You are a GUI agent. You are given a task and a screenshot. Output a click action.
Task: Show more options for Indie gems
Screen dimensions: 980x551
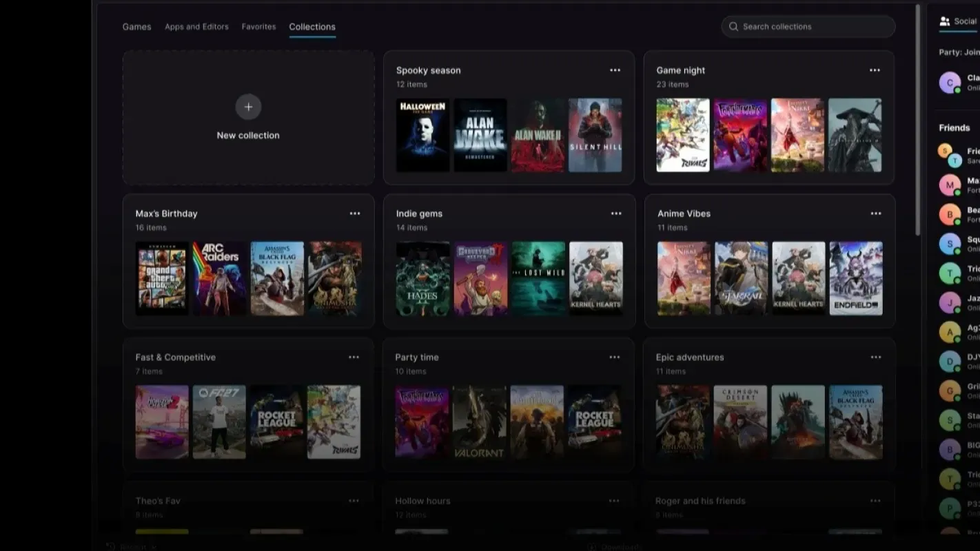[616, 214]
